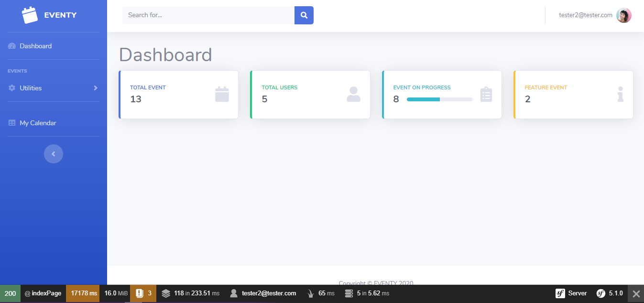Click the Utilities gear icon
The height and width of the screenshot is (303, 644).
[11, 88]
